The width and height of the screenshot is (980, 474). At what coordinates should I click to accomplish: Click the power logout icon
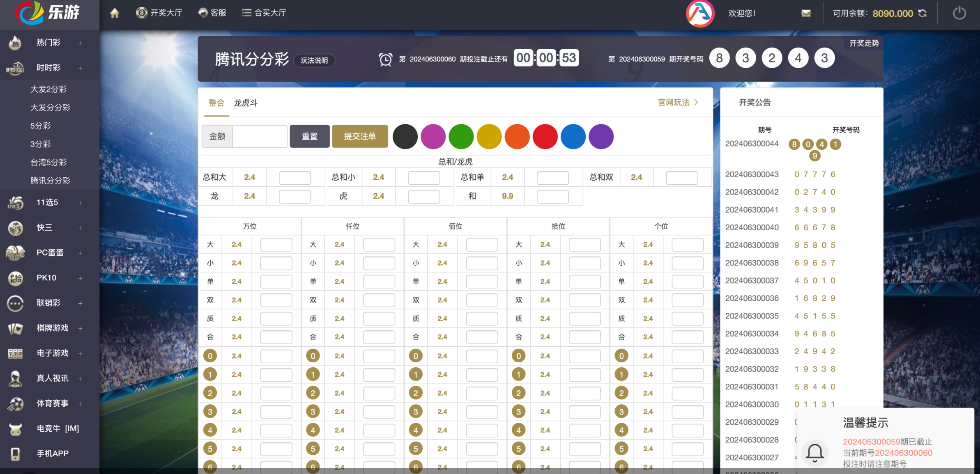click(x=959, y=13)
